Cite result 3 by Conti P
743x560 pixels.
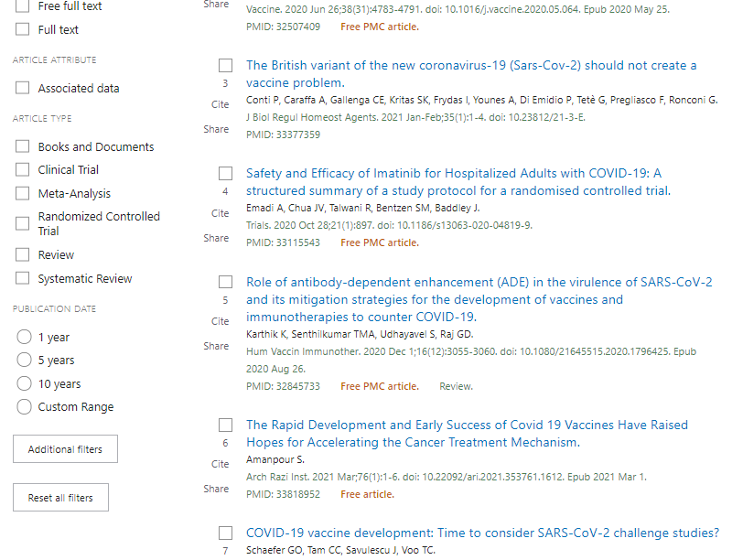click(x=220, y=104)
